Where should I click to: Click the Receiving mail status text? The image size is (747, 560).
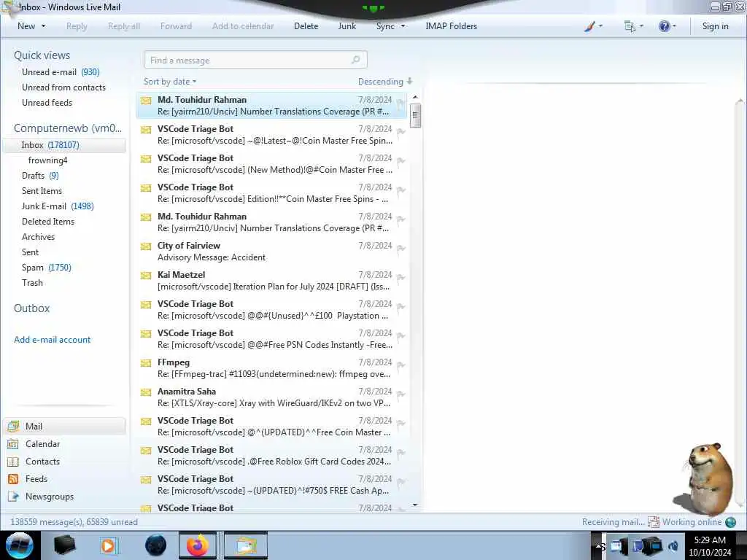(613, 522)
